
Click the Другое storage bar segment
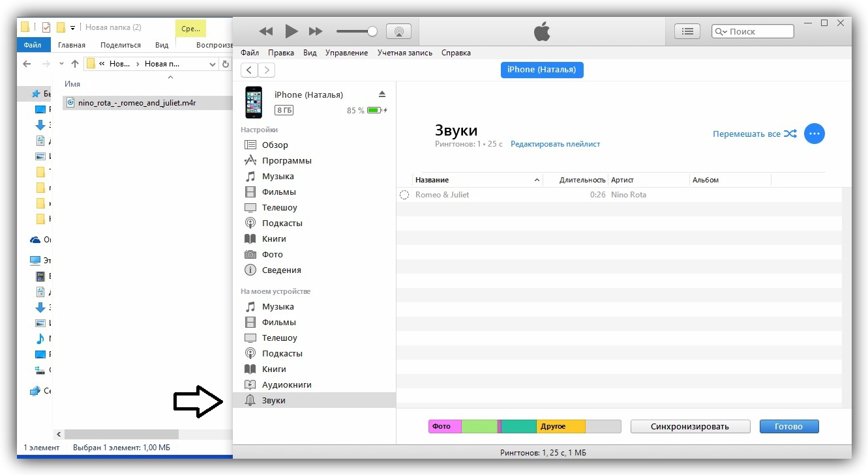[561, 426]
